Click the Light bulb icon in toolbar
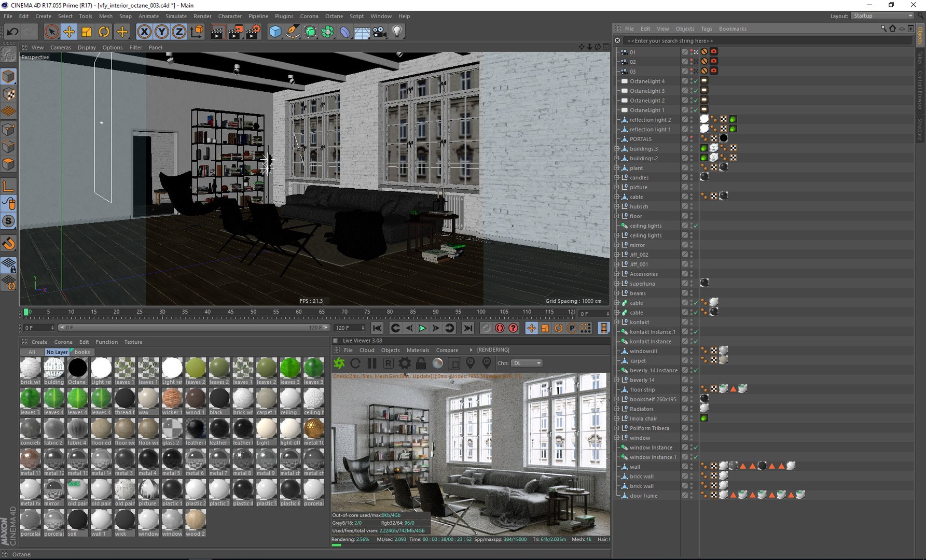Viewport: 926px width, 560px height. [397, 32]
